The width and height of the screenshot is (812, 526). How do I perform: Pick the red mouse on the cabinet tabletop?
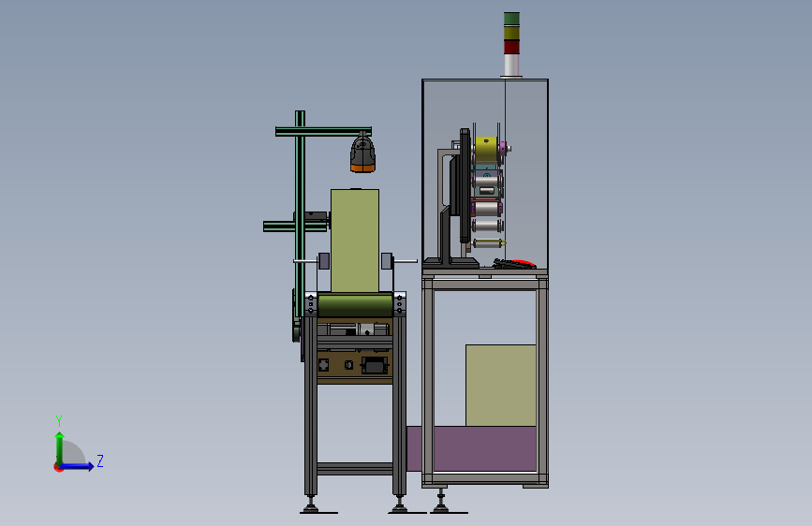pos(522,263)
